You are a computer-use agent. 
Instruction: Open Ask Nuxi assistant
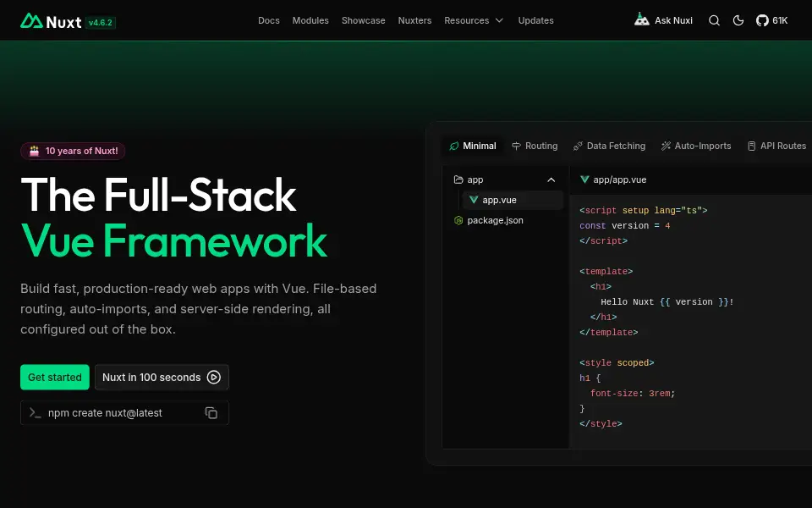pyautogui.click(x=663, y=20)
